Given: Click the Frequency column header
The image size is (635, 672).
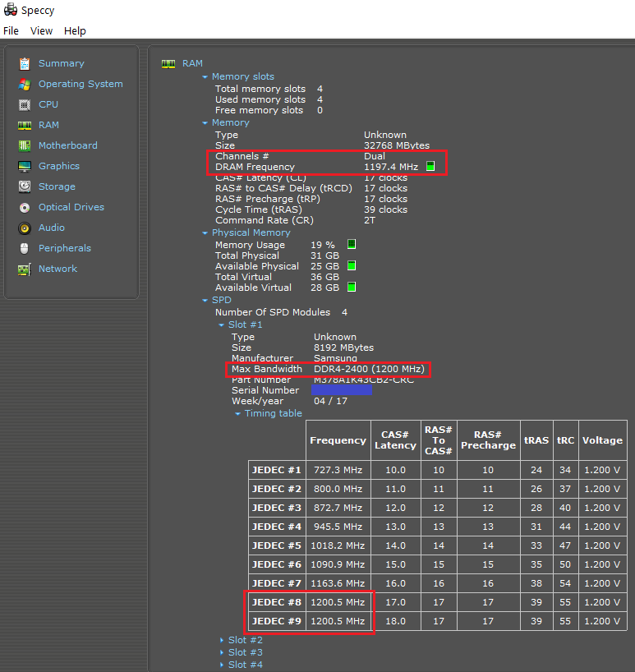Looking at the screenshot, I should tap(338, 440).
